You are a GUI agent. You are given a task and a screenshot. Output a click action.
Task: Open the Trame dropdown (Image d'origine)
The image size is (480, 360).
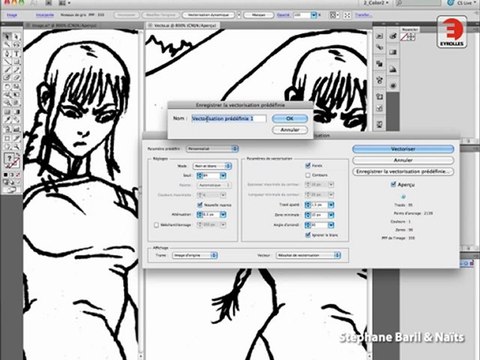(195, 255)
